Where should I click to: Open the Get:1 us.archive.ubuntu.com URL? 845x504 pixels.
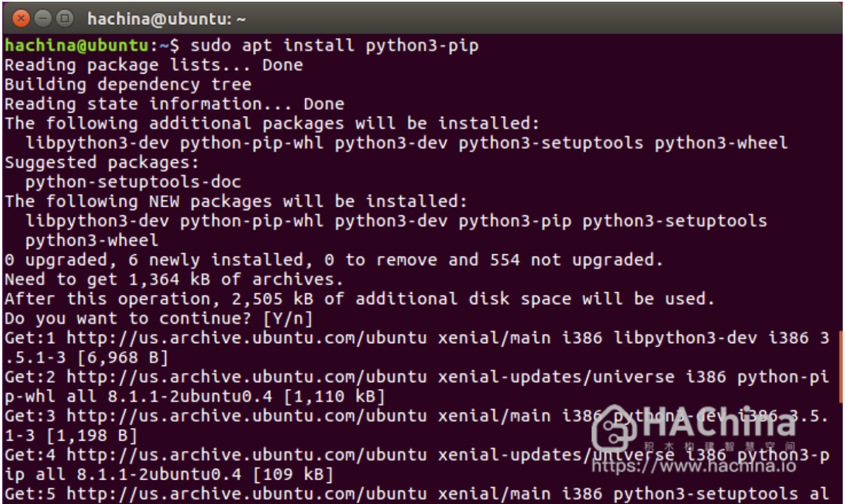click(246, 339)
